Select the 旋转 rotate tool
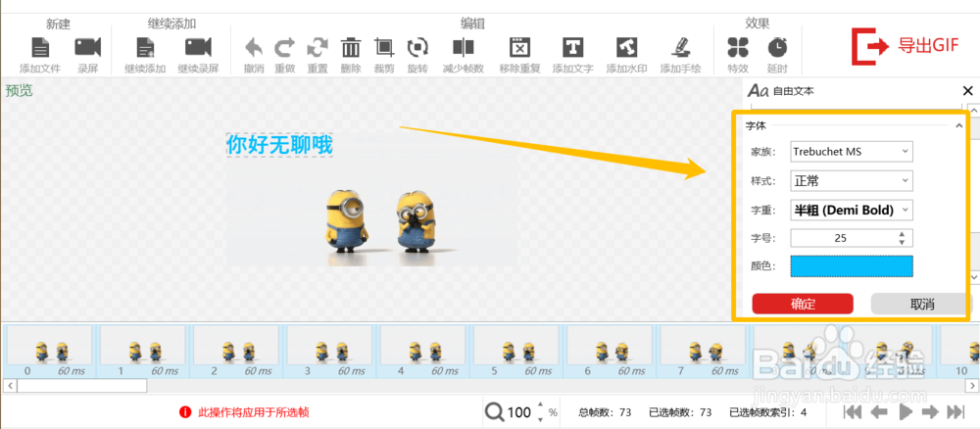This screenshot has width=980, height=429. (x=416, y=48)
